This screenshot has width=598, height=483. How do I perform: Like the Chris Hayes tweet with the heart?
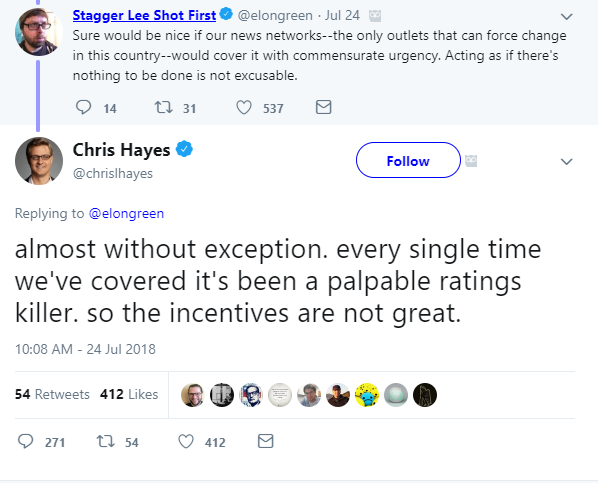(186, 441)
